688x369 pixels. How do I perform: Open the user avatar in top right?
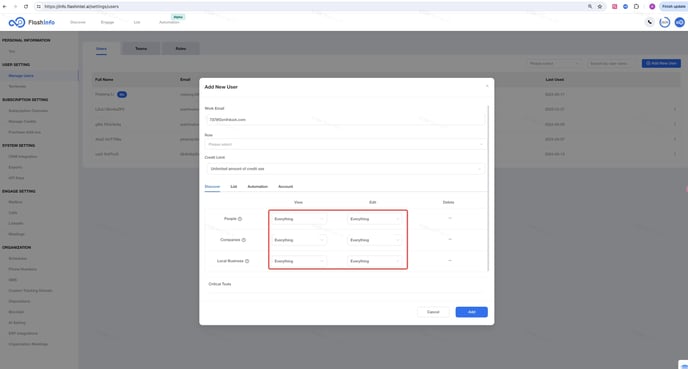click(680, 22)
